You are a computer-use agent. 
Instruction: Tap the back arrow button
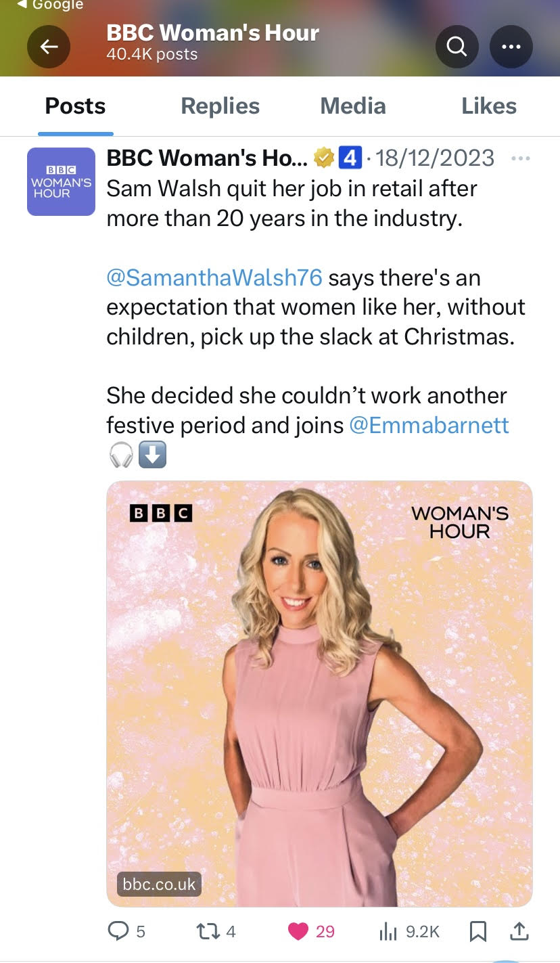(x=48, y=47)
